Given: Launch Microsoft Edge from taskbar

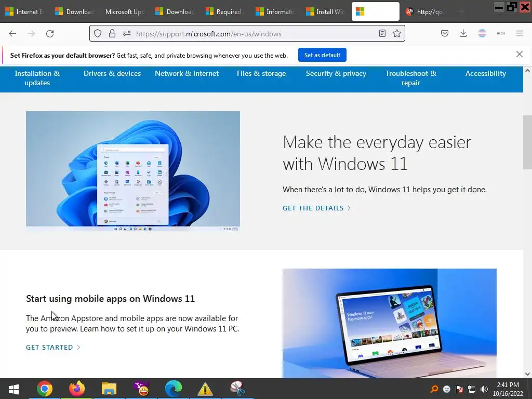Looking at the screenshot, I should [174, 389].
